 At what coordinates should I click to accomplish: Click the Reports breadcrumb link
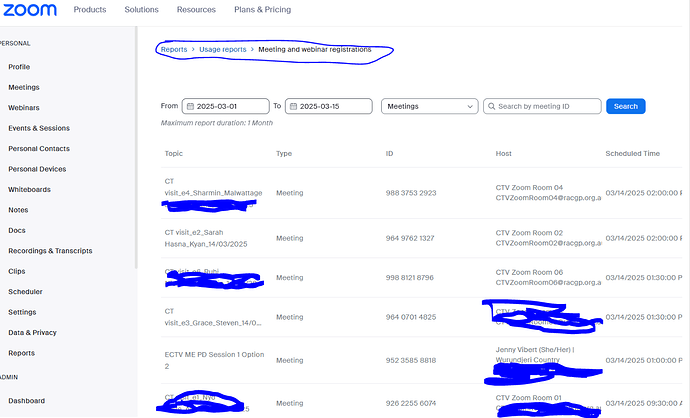(174, 49)
